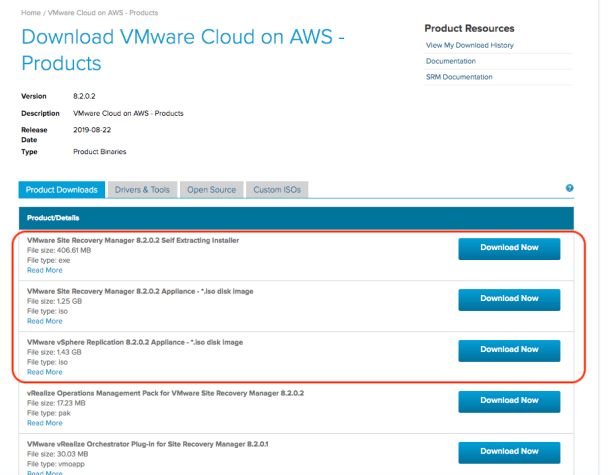
Task: Download vRealize Operations Management Pack
Action: pos(509,401)
